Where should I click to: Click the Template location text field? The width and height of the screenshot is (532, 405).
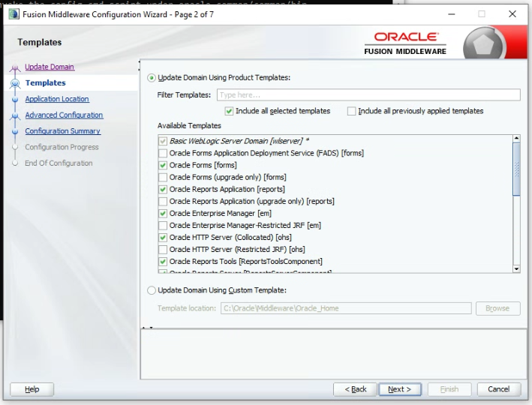click(x=346, y=308)
